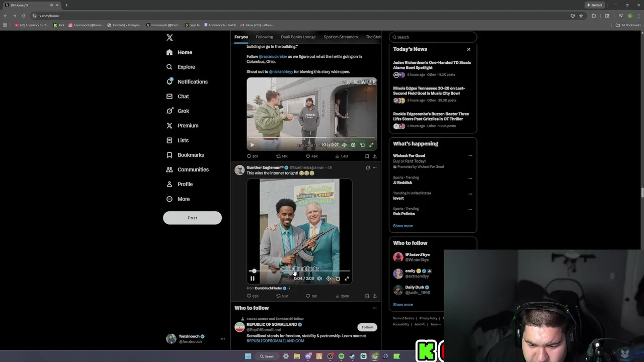Switch to Spot'em Streamers tab
Image resolution: width=644 pixels, height=362 pixels.
tap(341, 37)
